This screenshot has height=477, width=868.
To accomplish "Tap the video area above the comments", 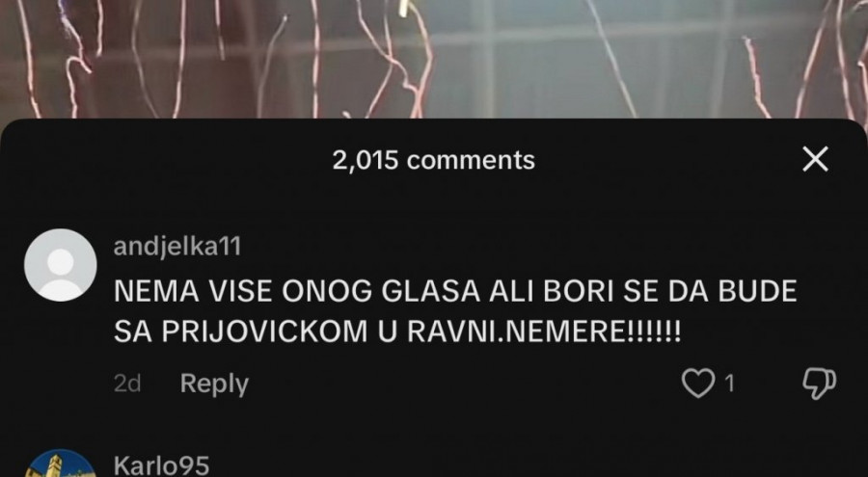I will 434,58.
